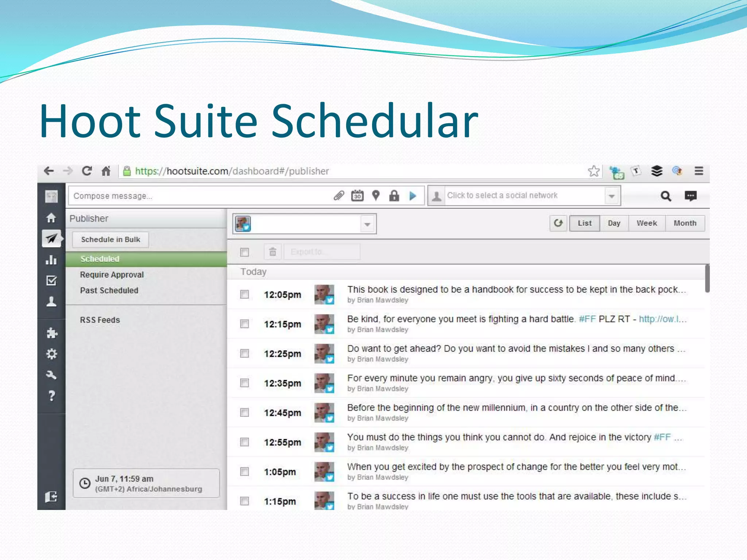Open the browser home icon

(106, 171)
